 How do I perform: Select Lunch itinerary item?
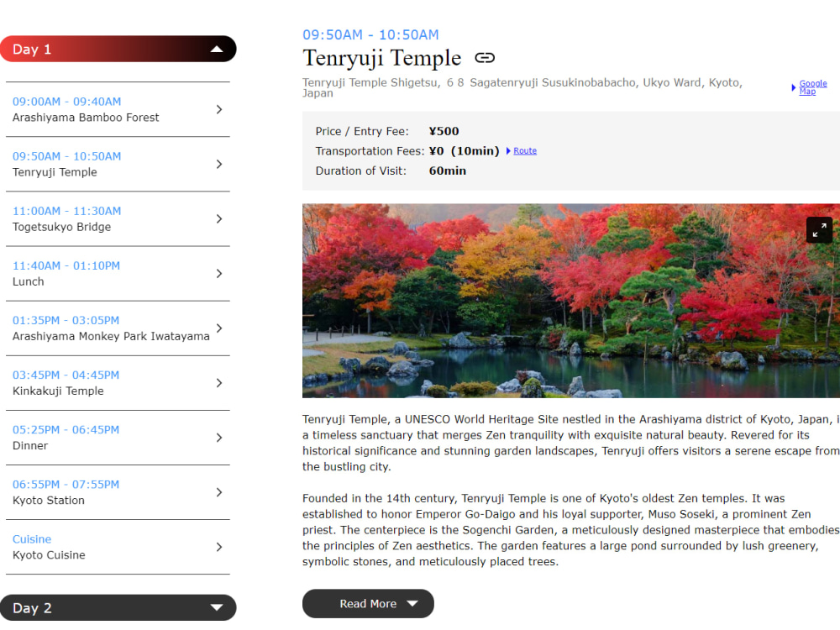[x=118, y=273]
